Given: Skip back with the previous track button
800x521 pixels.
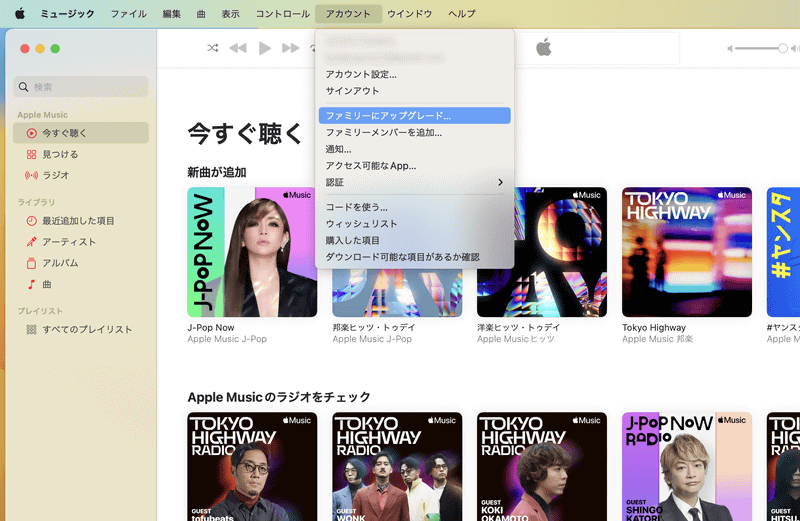Looking at the screenshot, I should point(237,48).
